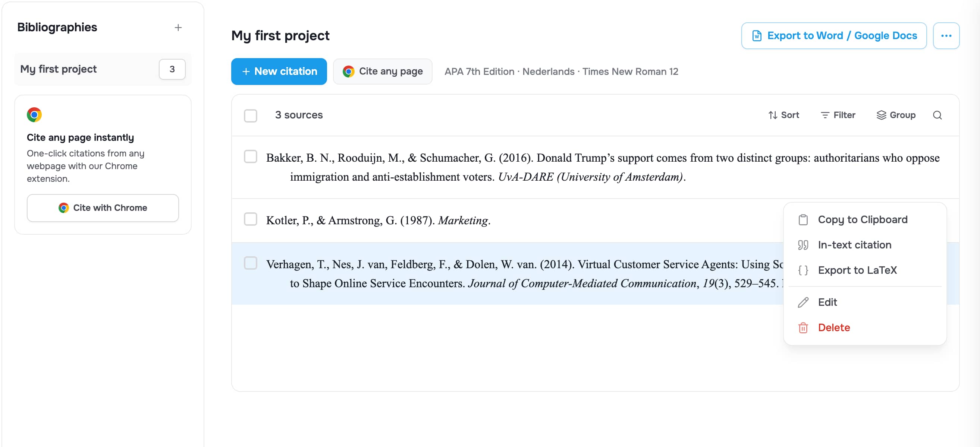Select the Kotler & Armstrong citation checkbox
This screenshot has width=980, height=447.
(250, 219)
